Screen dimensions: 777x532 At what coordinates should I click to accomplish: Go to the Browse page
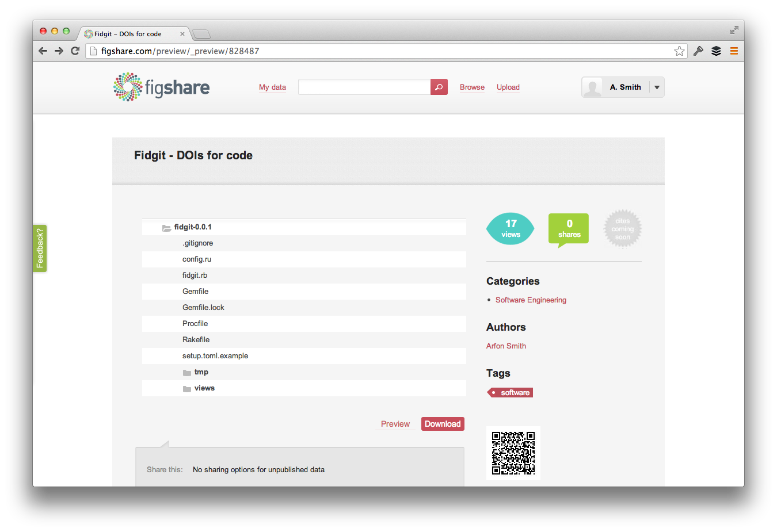[472, 87]
